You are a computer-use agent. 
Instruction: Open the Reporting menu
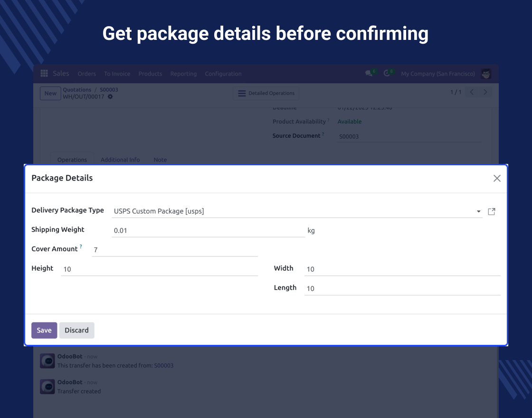183,74
